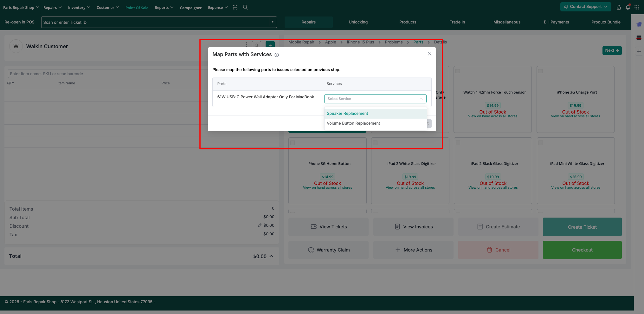Expand the Total amount chevron
This screenshot has width=644, height=314.
coord(272,256)
